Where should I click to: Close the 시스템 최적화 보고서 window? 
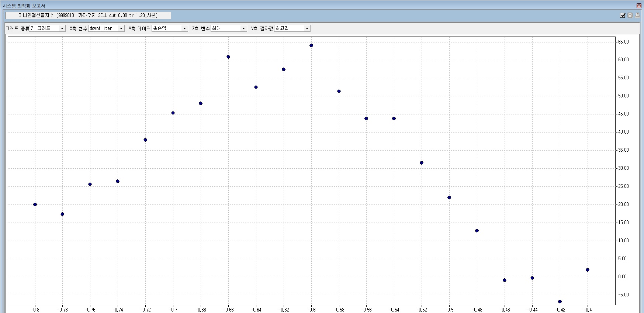pos(639,6)
